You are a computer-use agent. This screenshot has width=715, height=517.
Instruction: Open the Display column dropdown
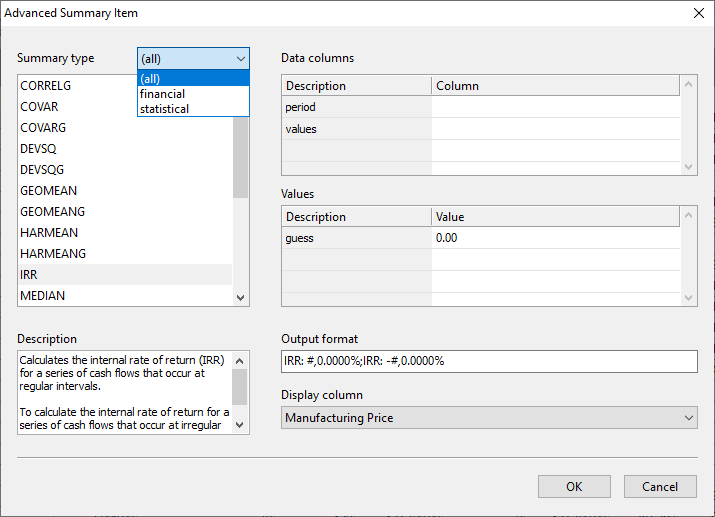point(489,418)
